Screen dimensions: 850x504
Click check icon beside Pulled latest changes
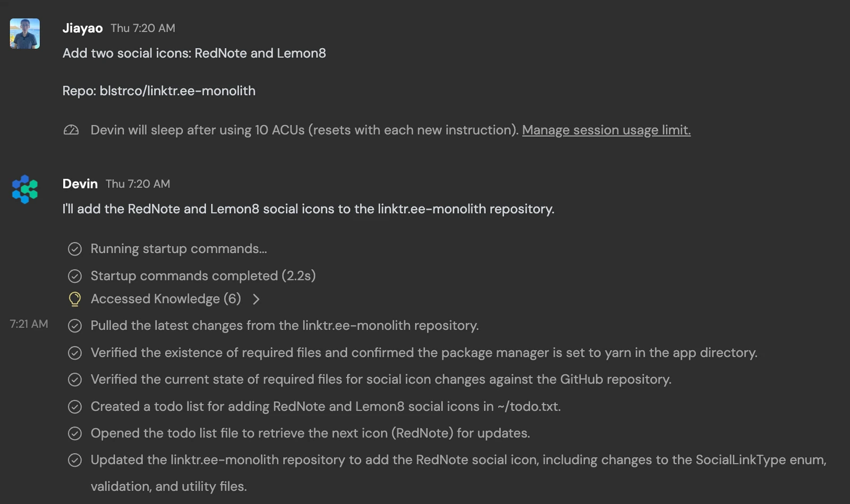click(75, 326)
